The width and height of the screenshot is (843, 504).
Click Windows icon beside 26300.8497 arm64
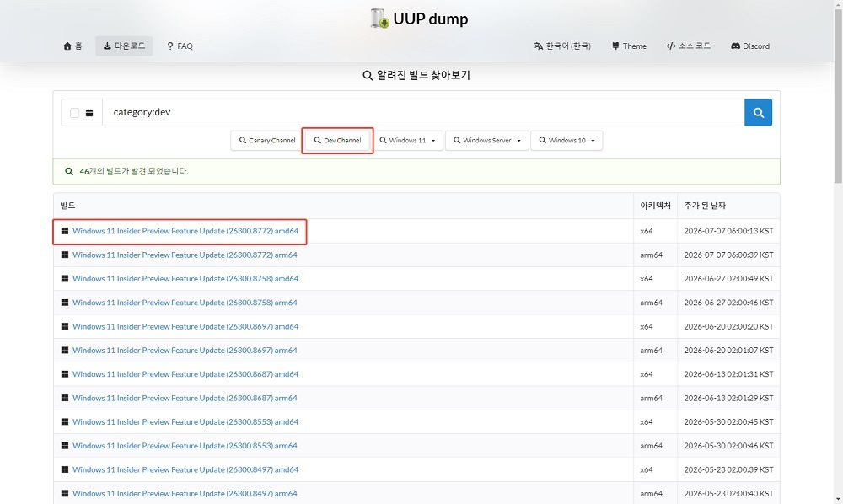[65, 493]
